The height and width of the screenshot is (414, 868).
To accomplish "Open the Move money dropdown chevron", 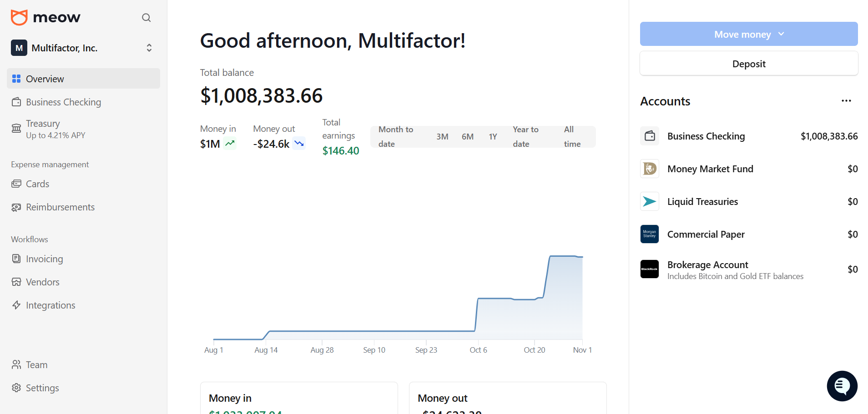I will tap(782, 34).
